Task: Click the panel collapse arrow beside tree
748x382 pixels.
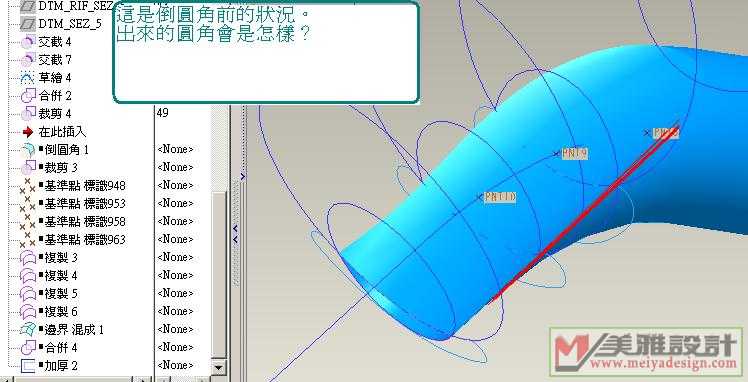Action: [x=243, y=176]
